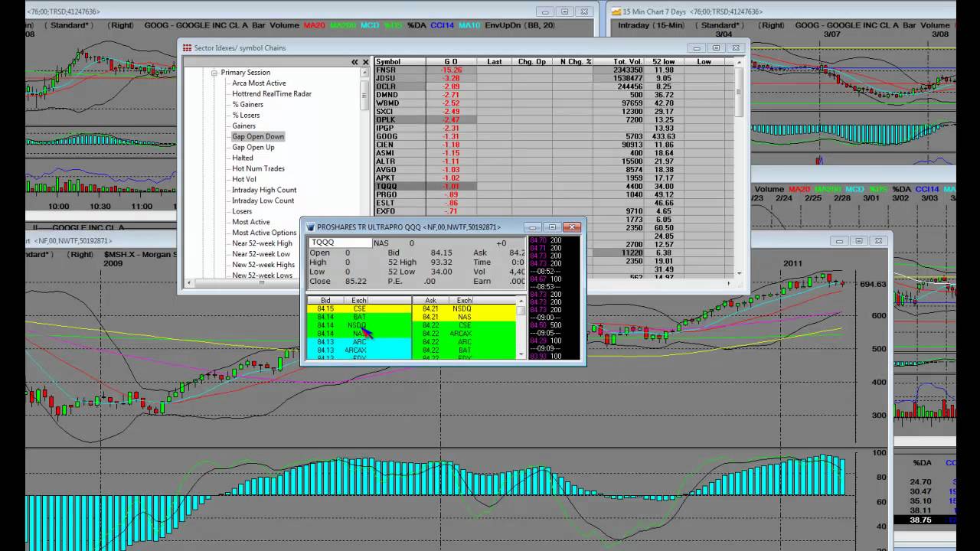Image resolution: width=980 pixels, height=551 pixels.
Task: Open the Hottrend RealTime Radar list
Action: tap(271, 94)
